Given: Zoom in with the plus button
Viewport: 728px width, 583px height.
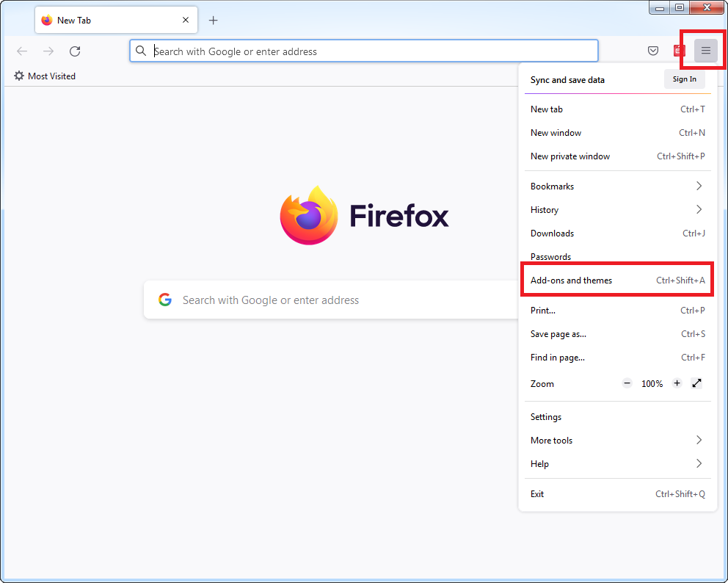Looking at the screenshot, I should [677, 383].
